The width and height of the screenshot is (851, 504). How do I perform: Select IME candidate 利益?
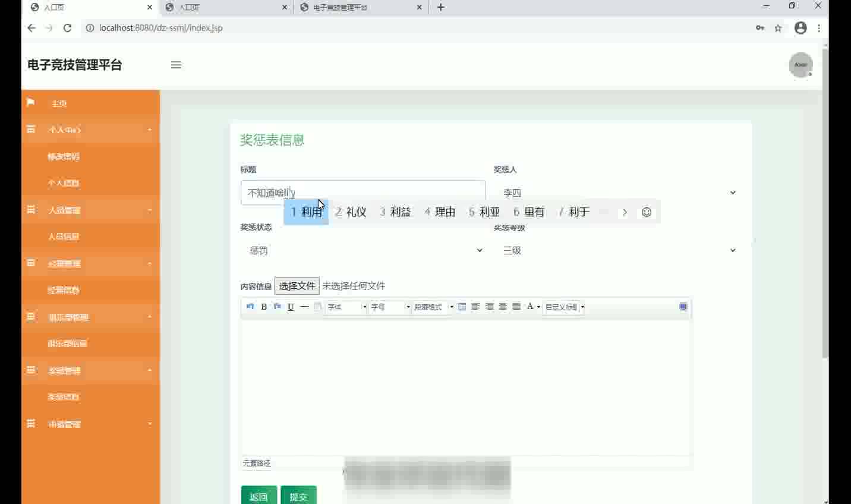pos(395,212)
